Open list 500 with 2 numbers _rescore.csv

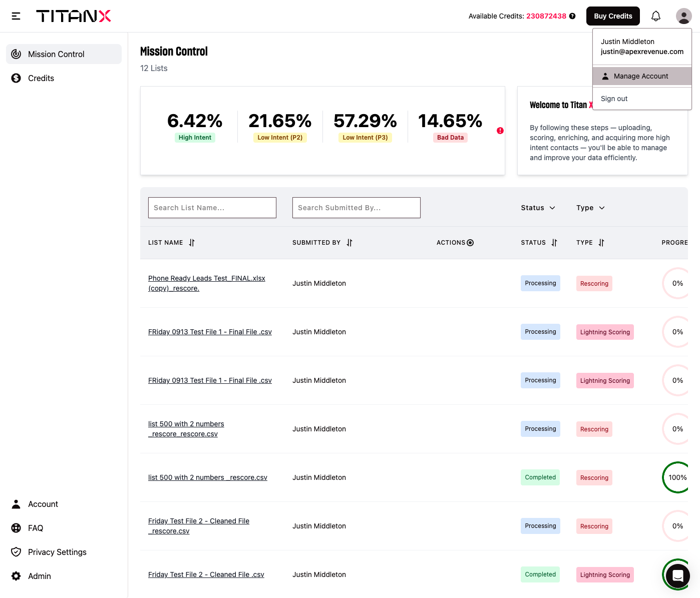[208, 477]
